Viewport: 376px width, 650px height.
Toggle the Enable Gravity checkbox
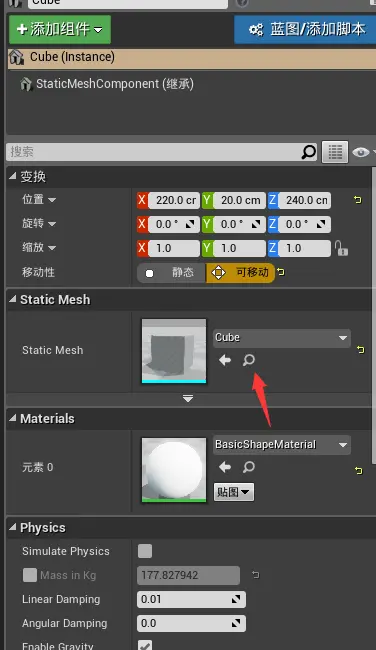(145, 645)
